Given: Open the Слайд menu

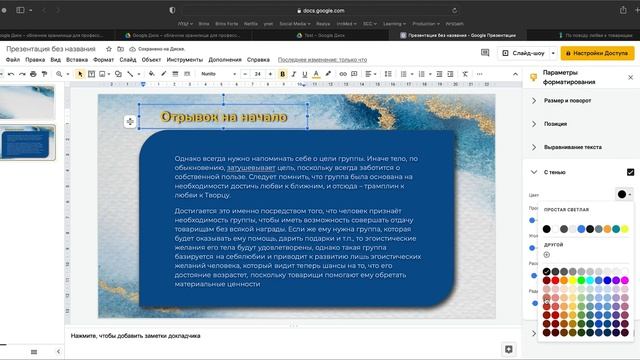Looking at the screenshot, I should (x=128, y=60).
